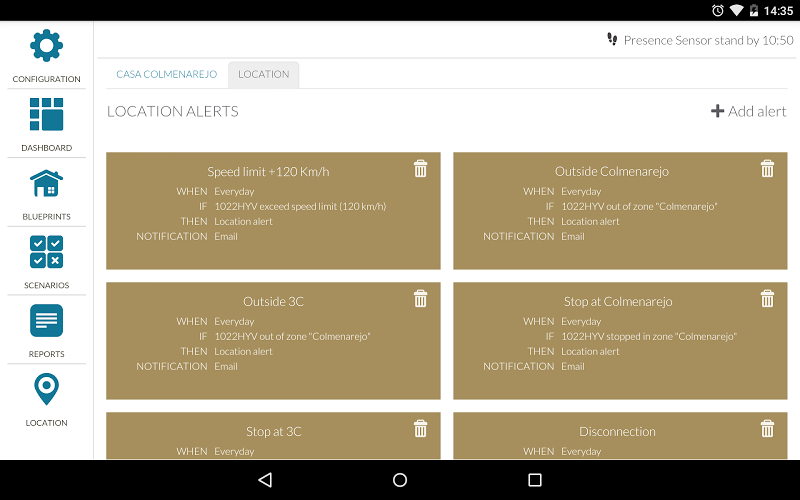Click the SCENARIOS label in sidebar

click(46, 285)
